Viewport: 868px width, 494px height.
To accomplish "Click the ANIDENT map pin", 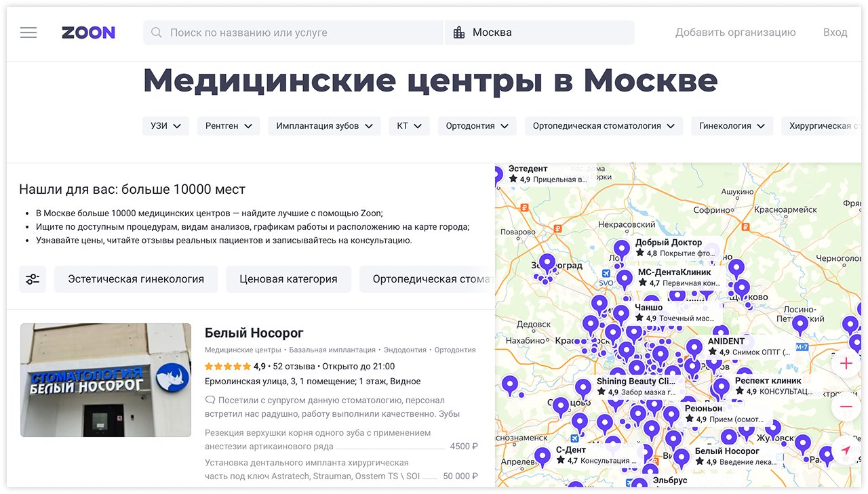I will point(694,348).
